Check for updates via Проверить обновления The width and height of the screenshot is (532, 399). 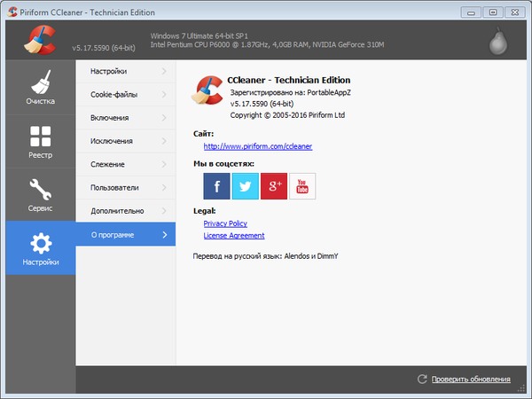pyautogui.click(x=471, y=379)
